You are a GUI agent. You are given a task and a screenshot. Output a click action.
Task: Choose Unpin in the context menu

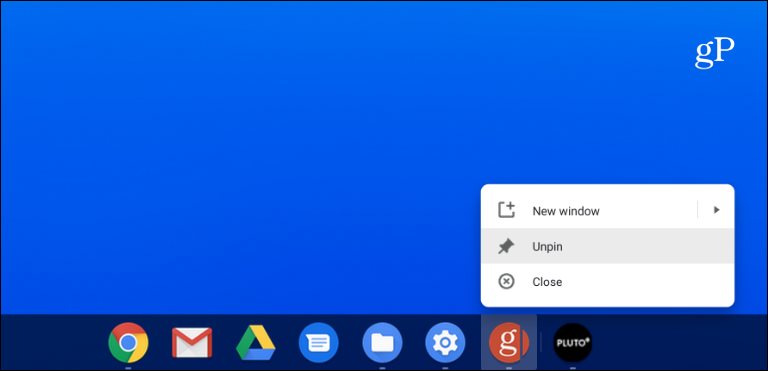[x=607, y=246]
